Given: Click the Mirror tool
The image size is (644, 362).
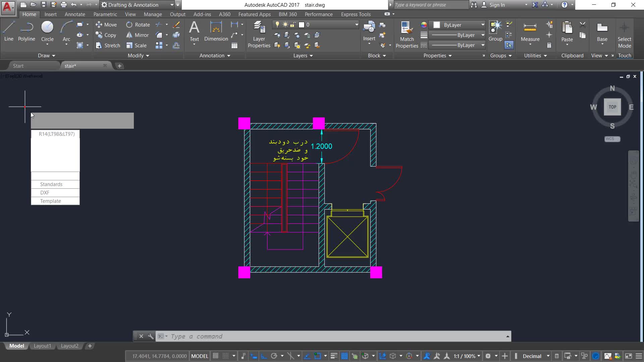Looking at the screenshot, I should coord(138,35).
